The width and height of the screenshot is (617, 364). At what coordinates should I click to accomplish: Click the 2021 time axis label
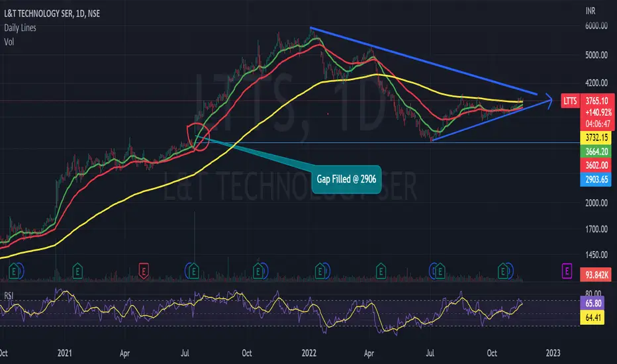coord(64,353)
